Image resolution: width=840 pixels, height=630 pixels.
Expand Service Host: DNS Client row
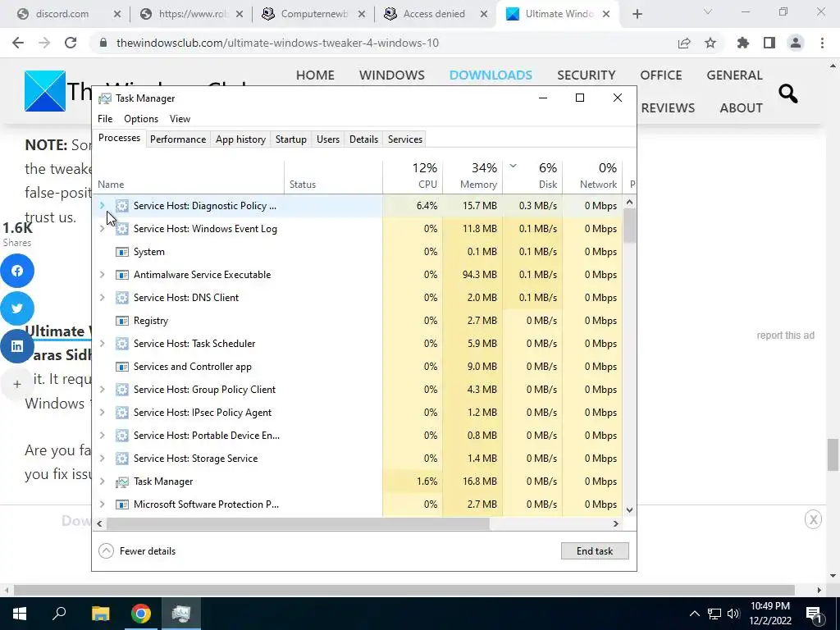coord(102,298)
